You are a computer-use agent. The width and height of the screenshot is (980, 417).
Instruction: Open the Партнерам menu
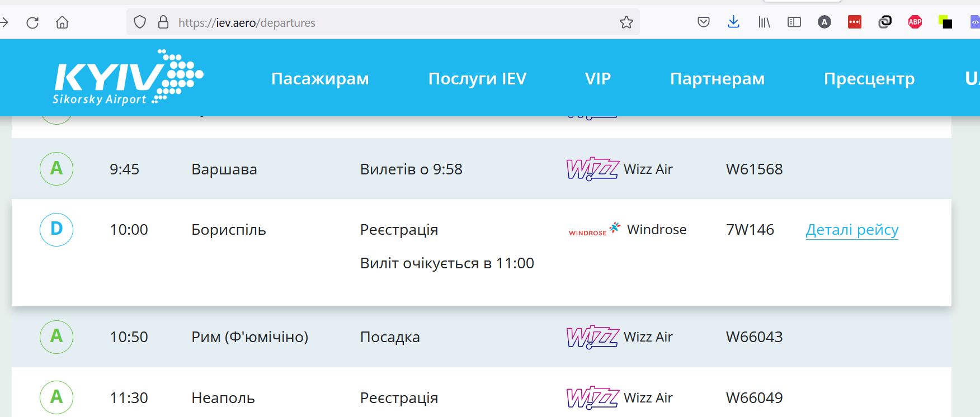click(x=717, y=79)
